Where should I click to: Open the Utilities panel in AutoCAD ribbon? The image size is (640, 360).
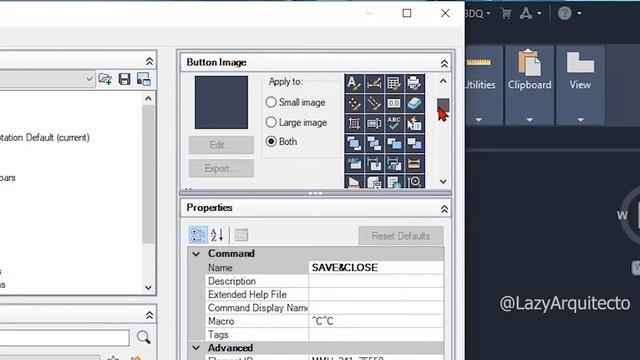point(480,70)
